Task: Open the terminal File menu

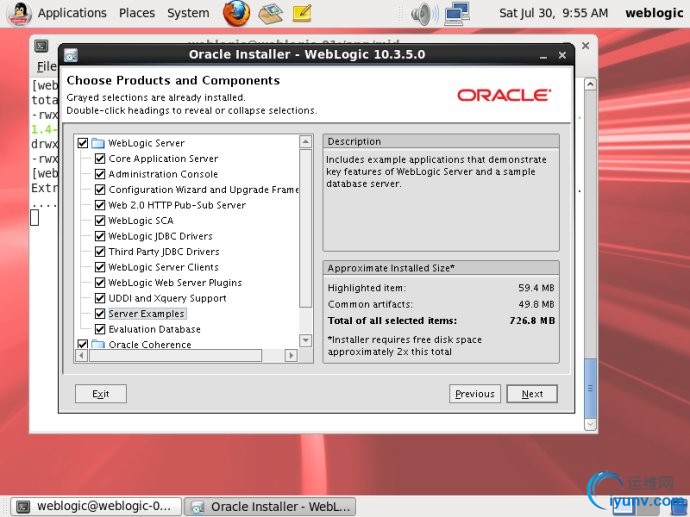Action: click(47, 66)
